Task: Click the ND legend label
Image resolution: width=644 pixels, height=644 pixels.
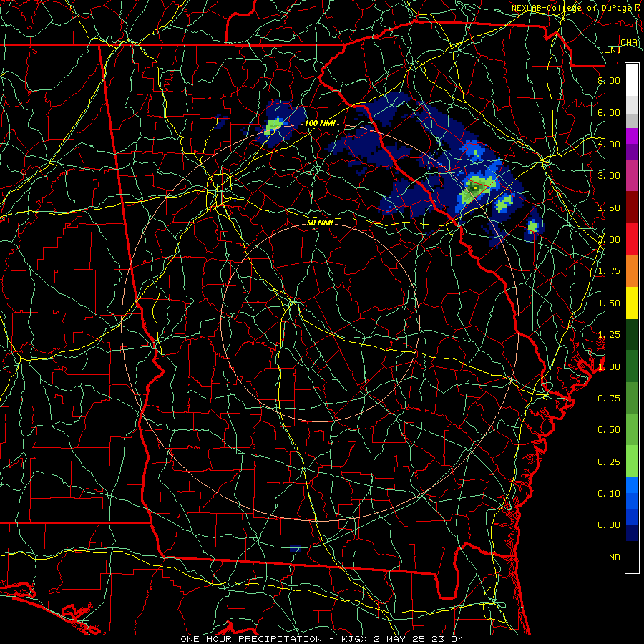Action: tap(615, 557)
